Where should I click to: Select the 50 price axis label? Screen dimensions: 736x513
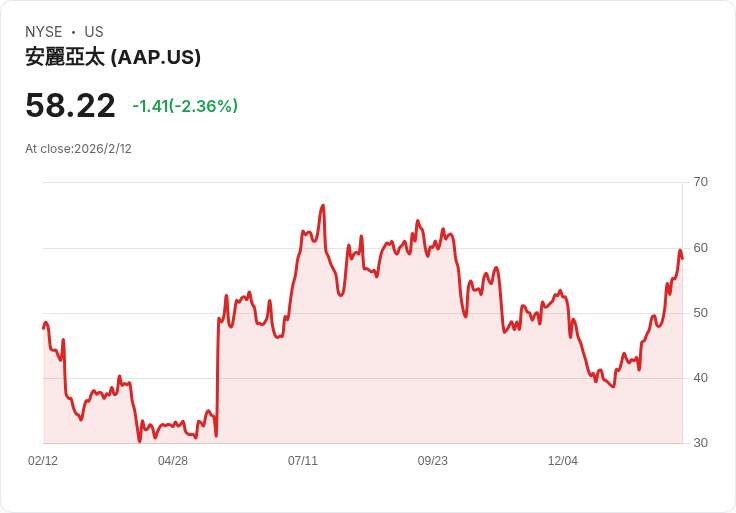click(700, 313)
